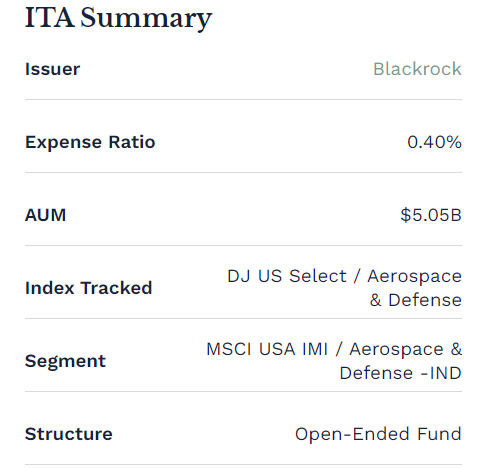The image size is (487, 468).
Task: Click the Structure label
Action: pos(69,434)
